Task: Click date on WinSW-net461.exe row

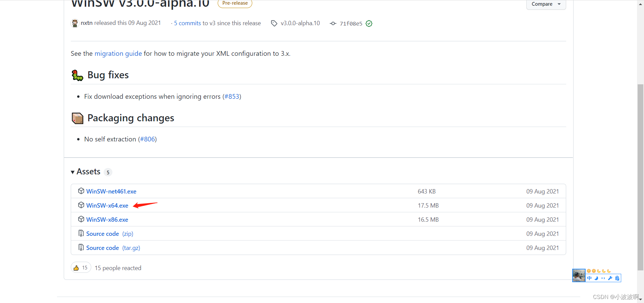Action: (542, 191)
